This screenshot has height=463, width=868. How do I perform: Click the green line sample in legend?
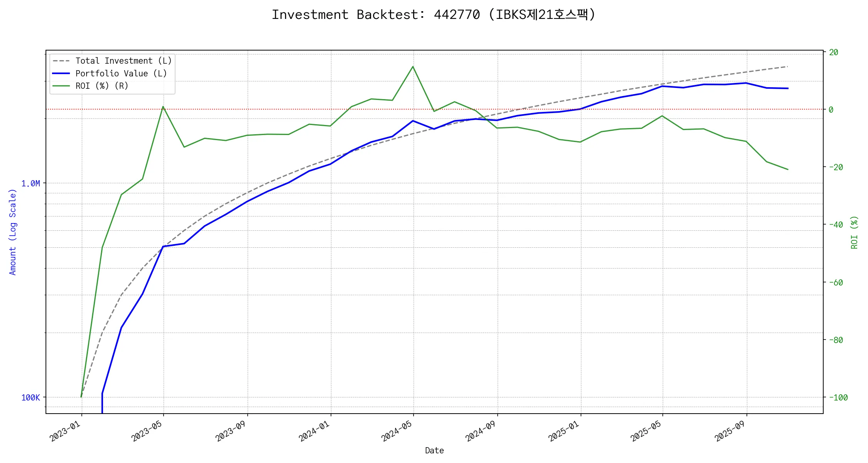point(61,86)
